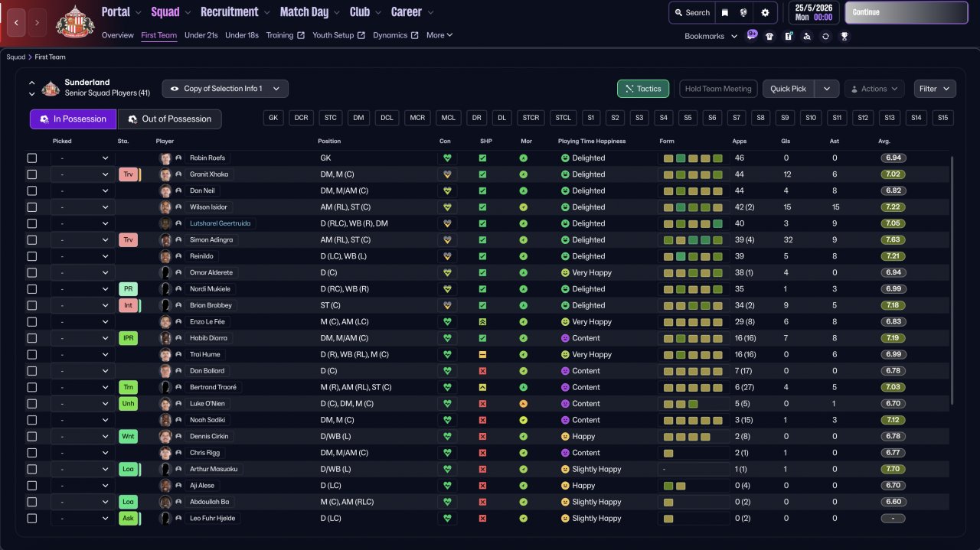980x550 pixels.
Task: Go back with the left arrow button
Action: coord(17,23)
